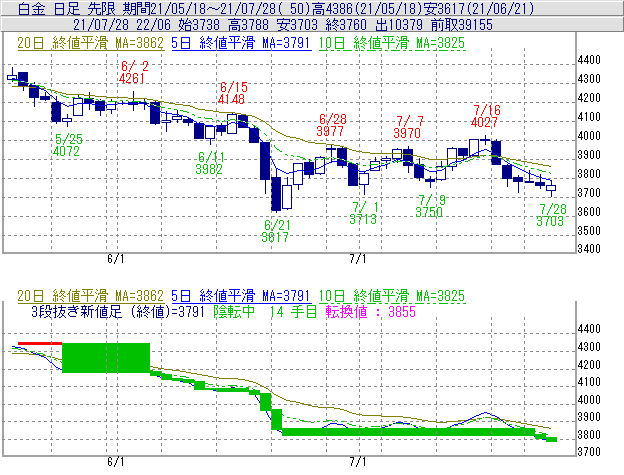
Task: Click the 6/11 3982 low price label
Action: click(211, 163)
